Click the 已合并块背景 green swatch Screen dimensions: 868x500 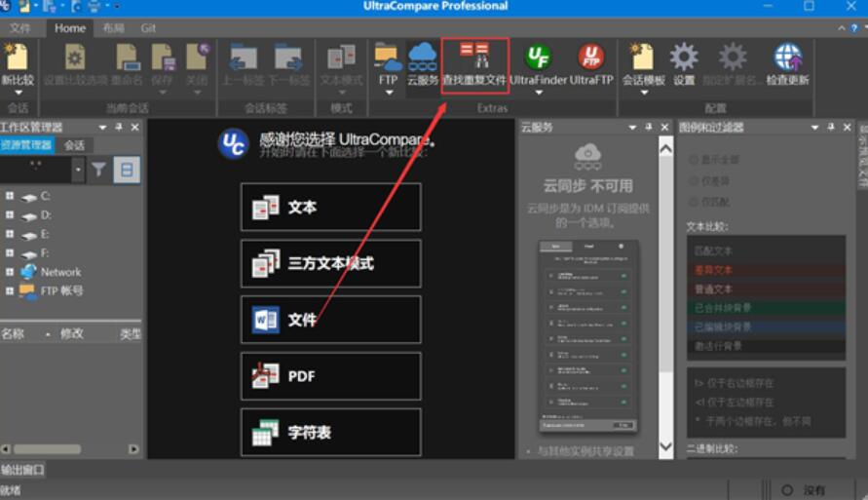766,308
